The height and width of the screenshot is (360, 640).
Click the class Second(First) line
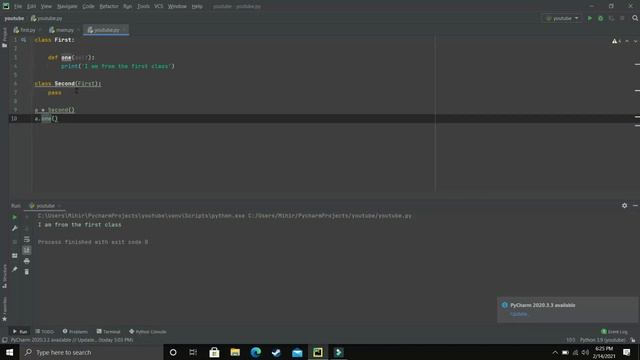click(68, 84)
